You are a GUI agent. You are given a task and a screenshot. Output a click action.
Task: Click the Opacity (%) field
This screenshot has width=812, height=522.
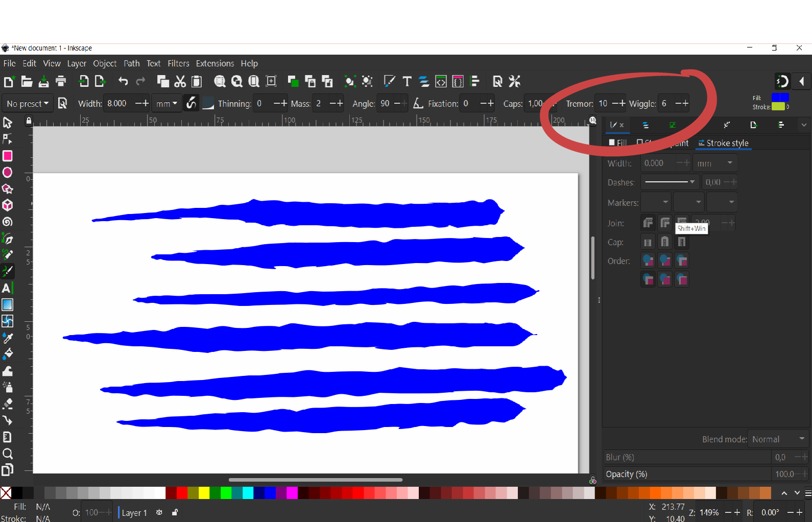tap(686, 474)
